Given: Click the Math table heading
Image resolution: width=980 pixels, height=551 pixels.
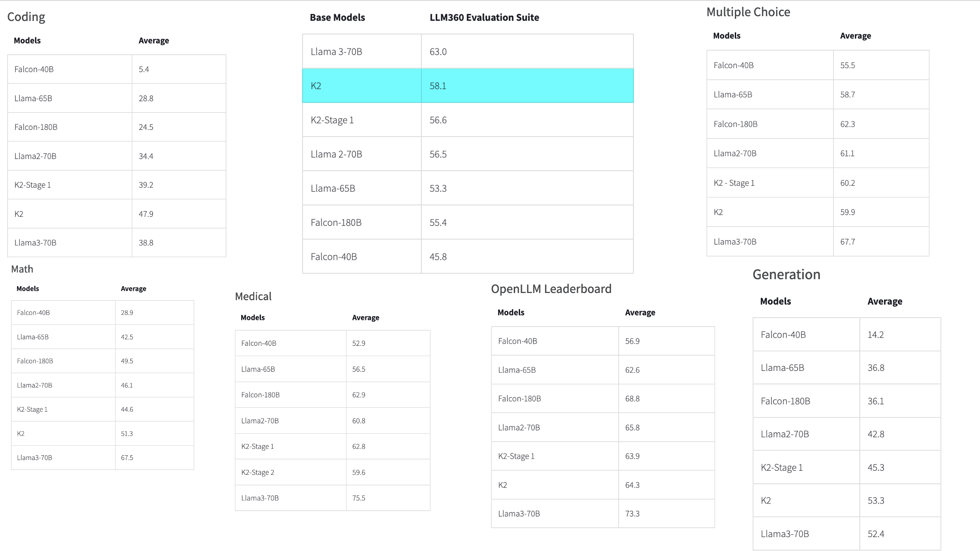Looking at the screenshot, I should (x=22, y=269).
